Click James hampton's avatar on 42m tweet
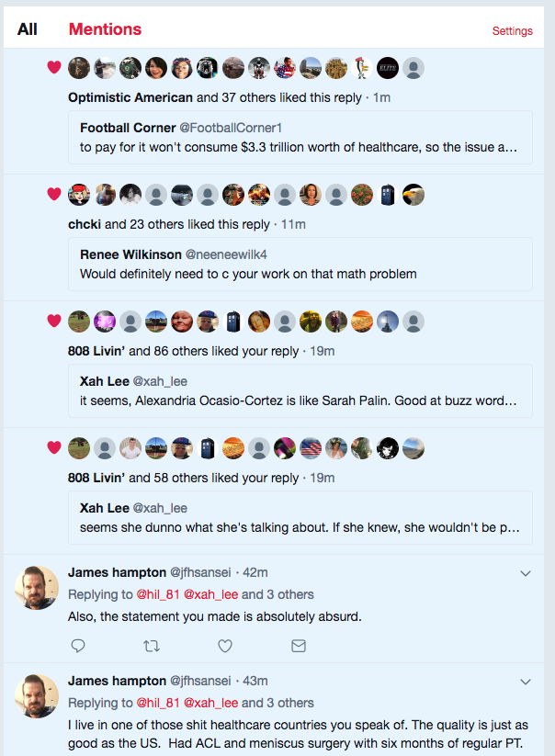The width and height of the screenshot is (555, 756). (37, 587)
